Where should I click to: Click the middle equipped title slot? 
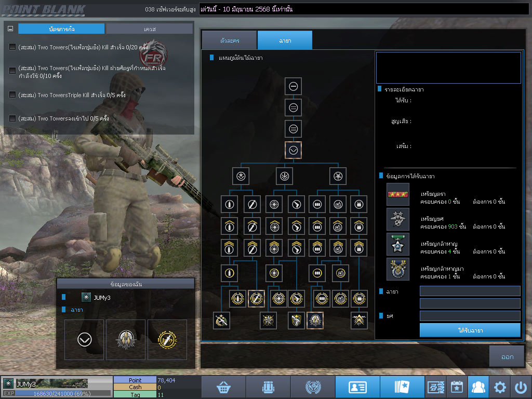[x=126, y=339]
